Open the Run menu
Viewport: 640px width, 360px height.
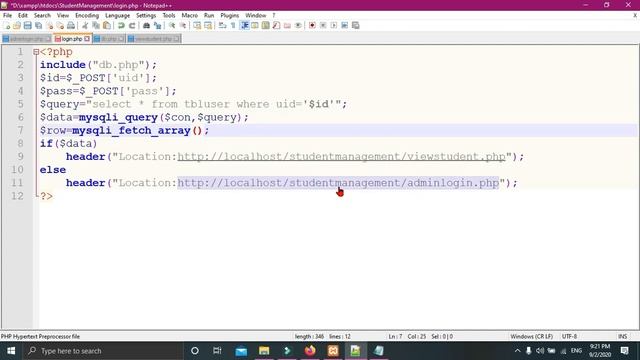click(209, 16)
